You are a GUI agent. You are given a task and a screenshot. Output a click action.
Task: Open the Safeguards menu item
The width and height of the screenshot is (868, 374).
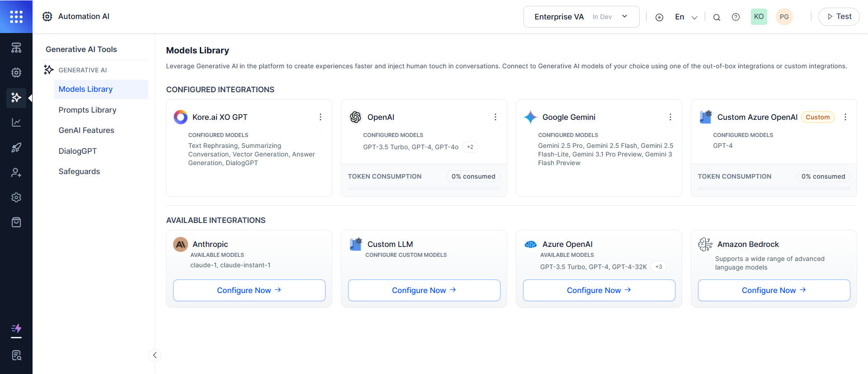(x=79, y=171)
